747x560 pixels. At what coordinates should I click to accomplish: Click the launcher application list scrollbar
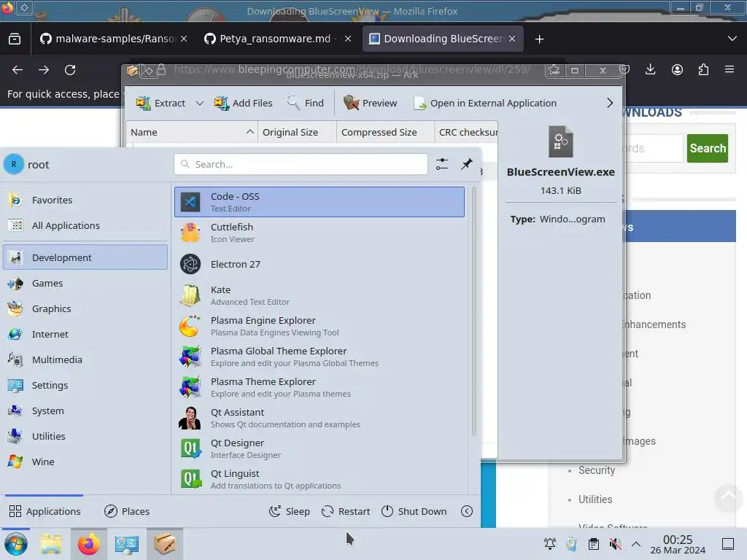(473, 312)
